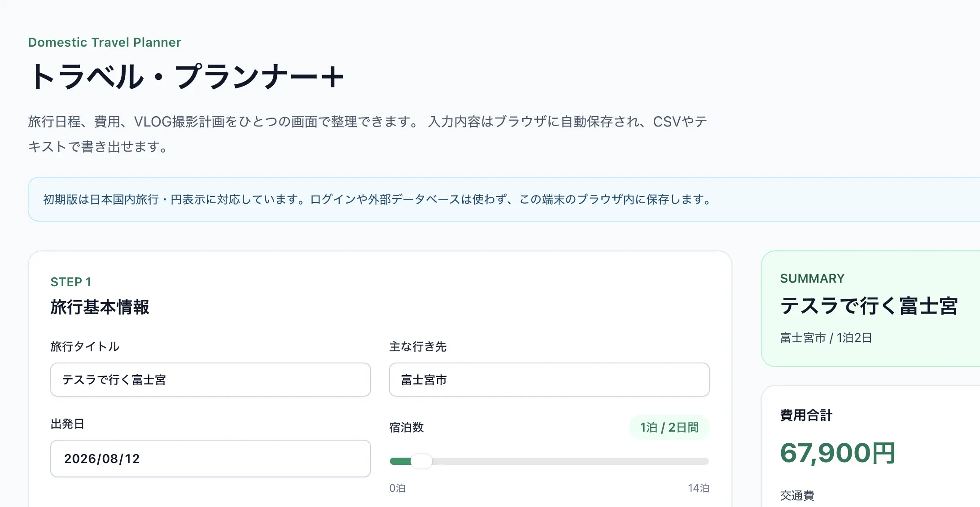Click the STEP 1 label
Image resolution: width=980 pixels, height=507 pixels.
tap(71, 282)
